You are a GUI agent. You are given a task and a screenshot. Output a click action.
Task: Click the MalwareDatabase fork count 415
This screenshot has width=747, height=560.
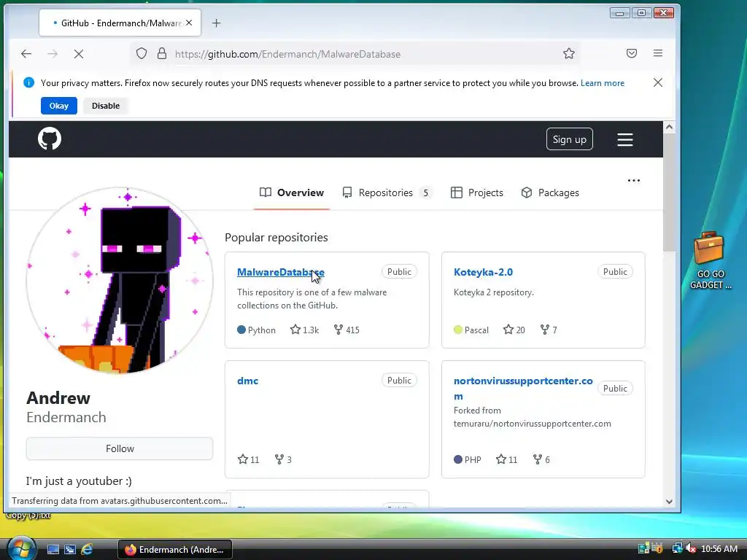[347, 330]
